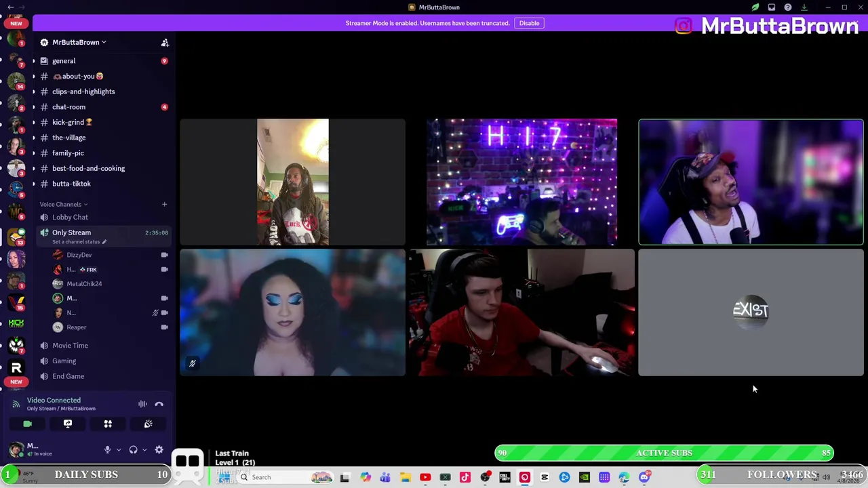The image size is (868, 488).
Task: Invite people to the server icon
Action: click(165, 43)
